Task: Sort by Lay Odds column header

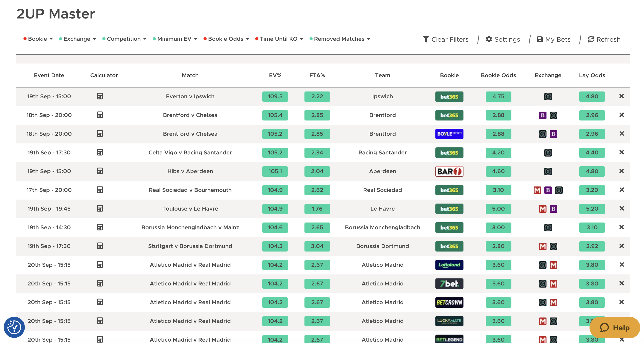Action: (x=592, y=75)
